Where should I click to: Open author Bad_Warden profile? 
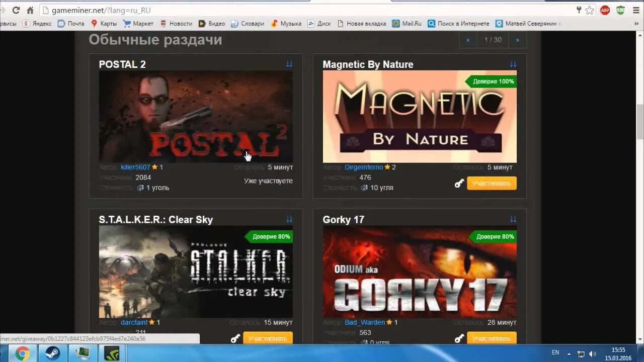pyautogui.click(x=365, y=322)
